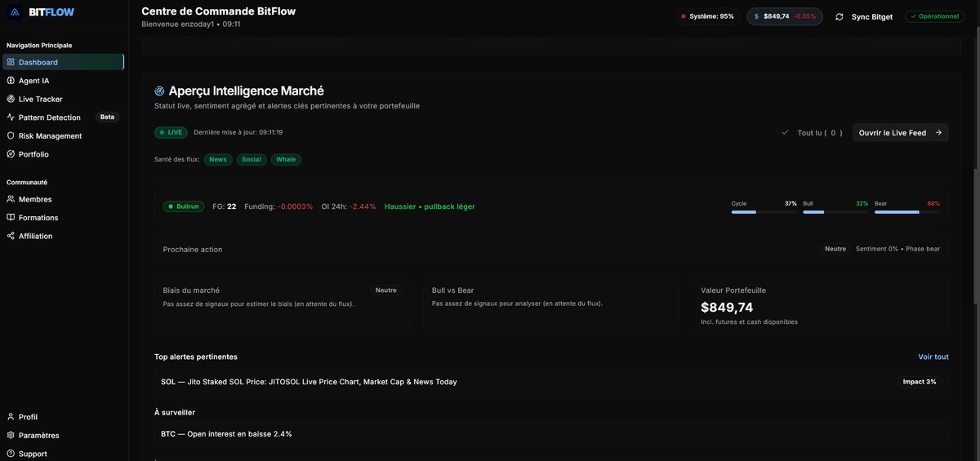This screenshot has width=980, height=461.
Task: Click the Risk Management shield icon
Action: [x=11, y=135]
